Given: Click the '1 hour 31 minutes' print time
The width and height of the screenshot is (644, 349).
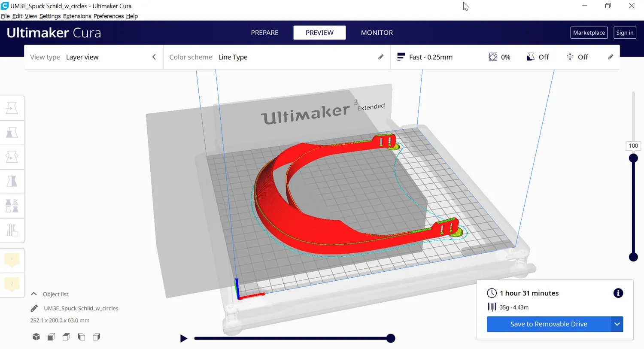Looking at the screenshot, I should (529, 293).
